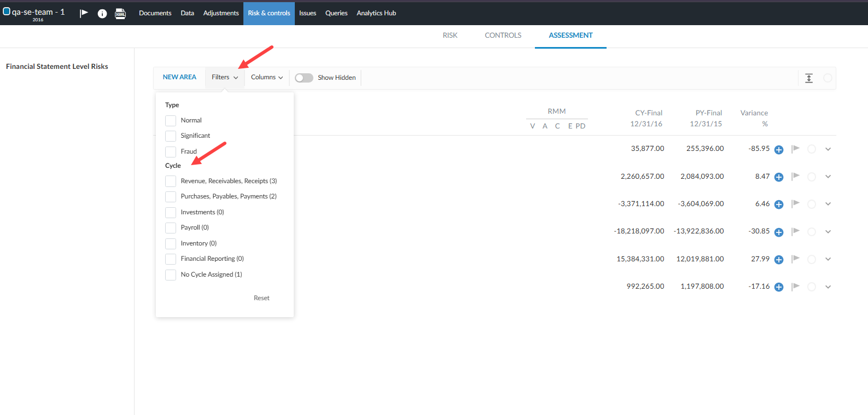Open the Issues menu
This screenshot has width=868, height=415.
tap(307, 13)
